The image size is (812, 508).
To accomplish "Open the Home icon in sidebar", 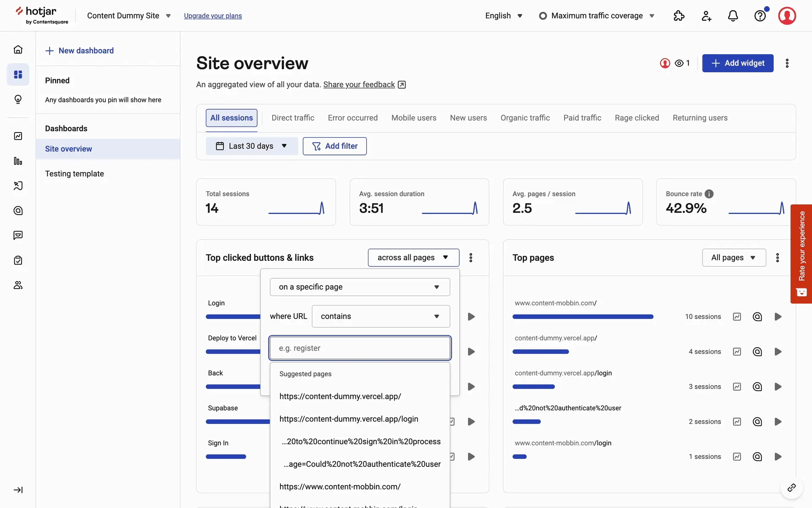I will (18, 50).
